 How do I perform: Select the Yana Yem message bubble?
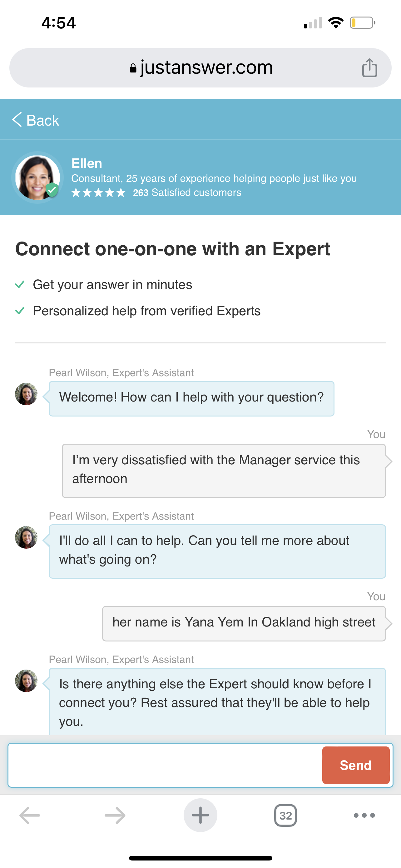point(244,623)
